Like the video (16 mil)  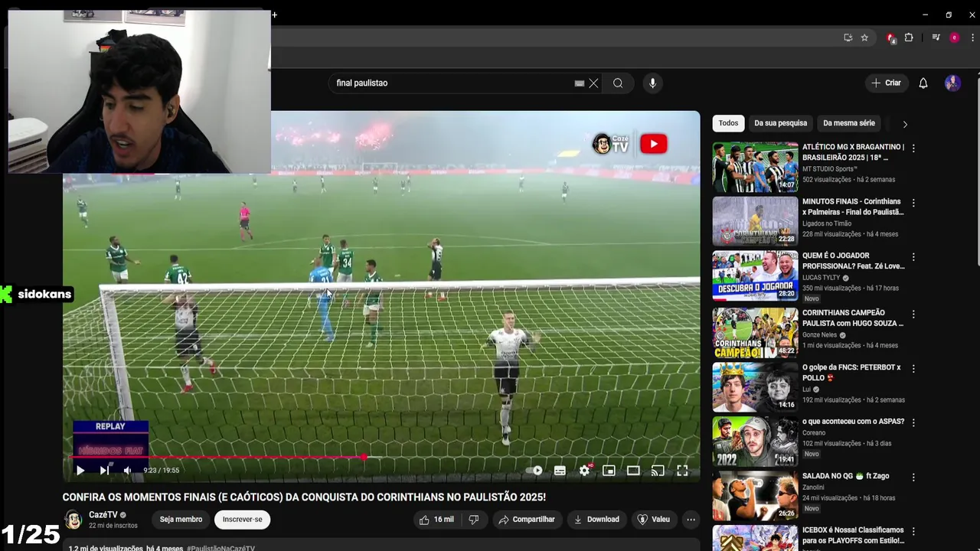pyautogui.click(x=436, y=520)
